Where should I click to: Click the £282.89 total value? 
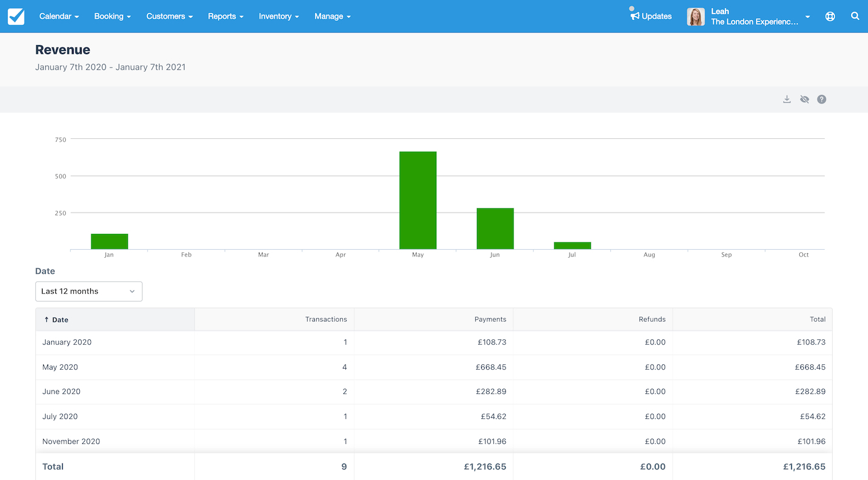coord(811,392)
